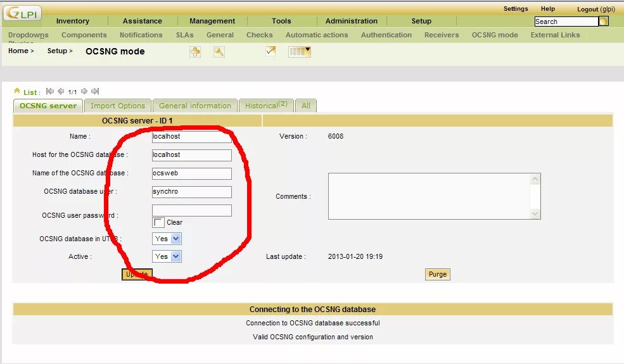Click the checkmark icon in breadcrumb bar
Viewport: 624px width, 364px height.
(x=271, y=51)
